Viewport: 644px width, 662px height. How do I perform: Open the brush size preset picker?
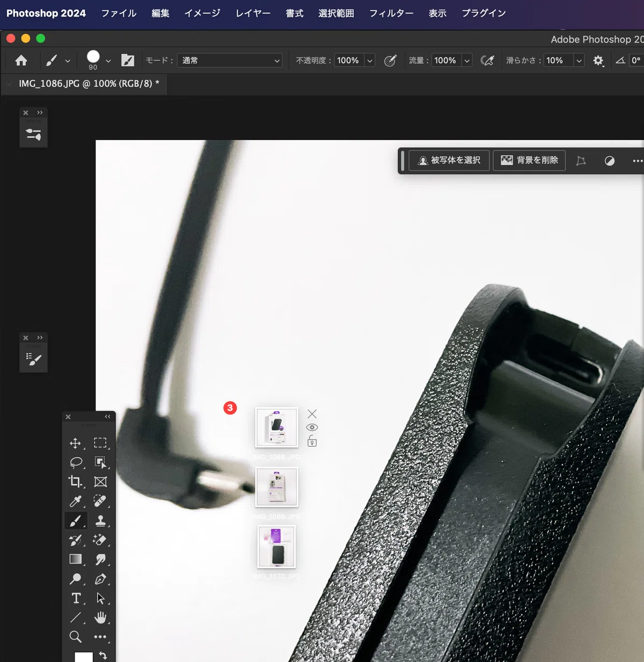point(108,61)
